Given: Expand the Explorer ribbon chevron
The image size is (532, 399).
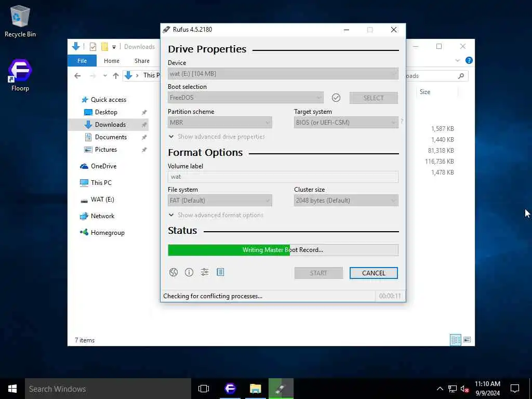Looking at the screenshot, I should click(x=457, y=60).
